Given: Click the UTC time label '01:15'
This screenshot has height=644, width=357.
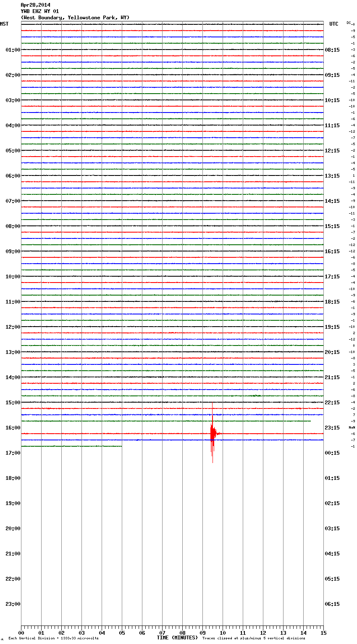Looking at the screenshot, I should [332, 478].
